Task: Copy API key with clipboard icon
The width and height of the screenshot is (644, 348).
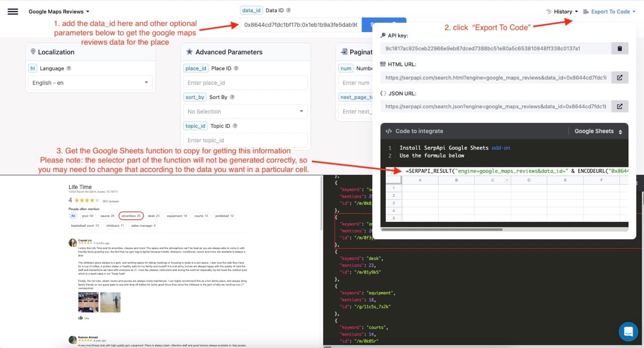Action: click(x=620, y=48)
